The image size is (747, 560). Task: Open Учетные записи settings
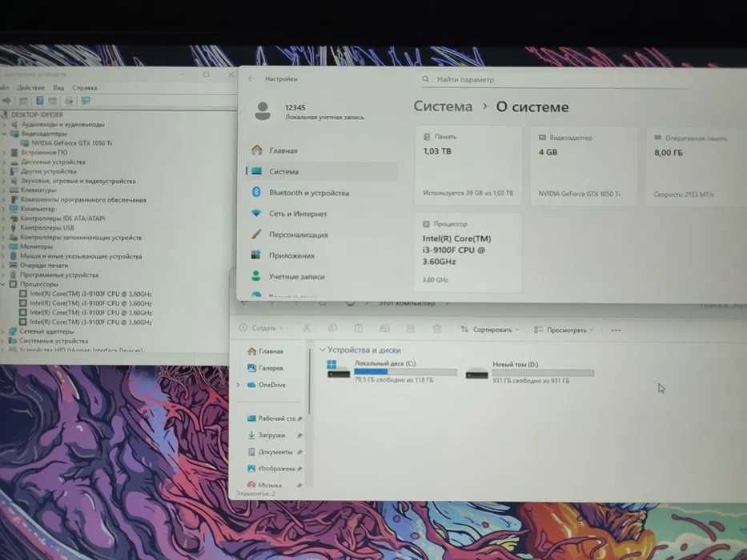[296, 276]
